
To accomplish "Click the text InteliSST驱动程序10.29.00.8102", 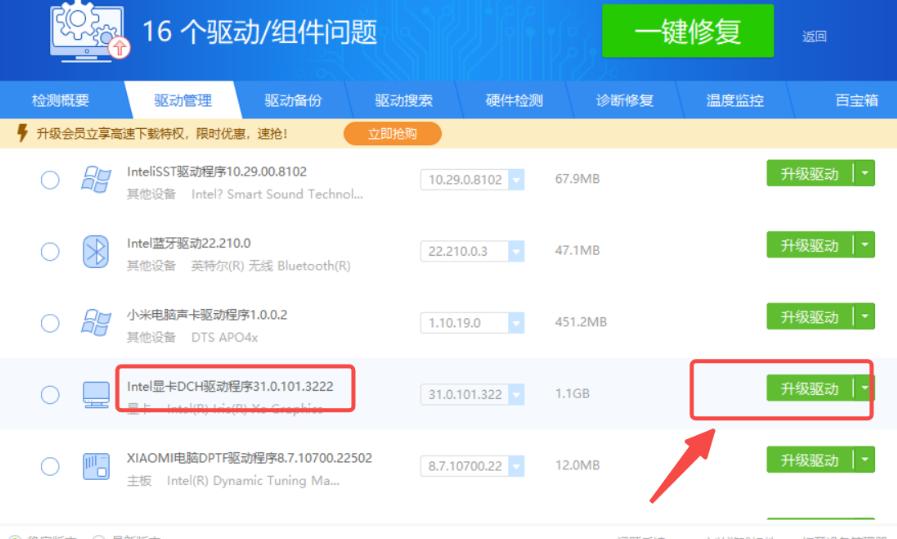I will 217,172.
